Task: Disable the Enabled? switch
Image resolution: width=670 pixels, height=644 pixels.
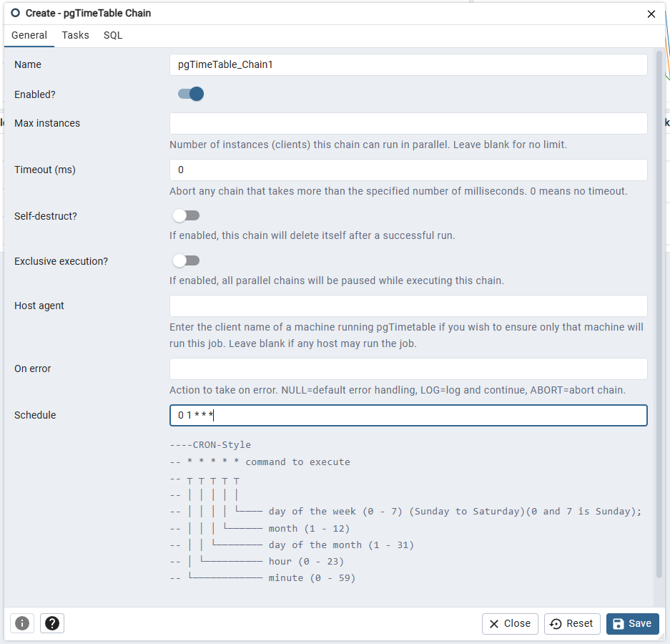Action: (x=191, y=94)
